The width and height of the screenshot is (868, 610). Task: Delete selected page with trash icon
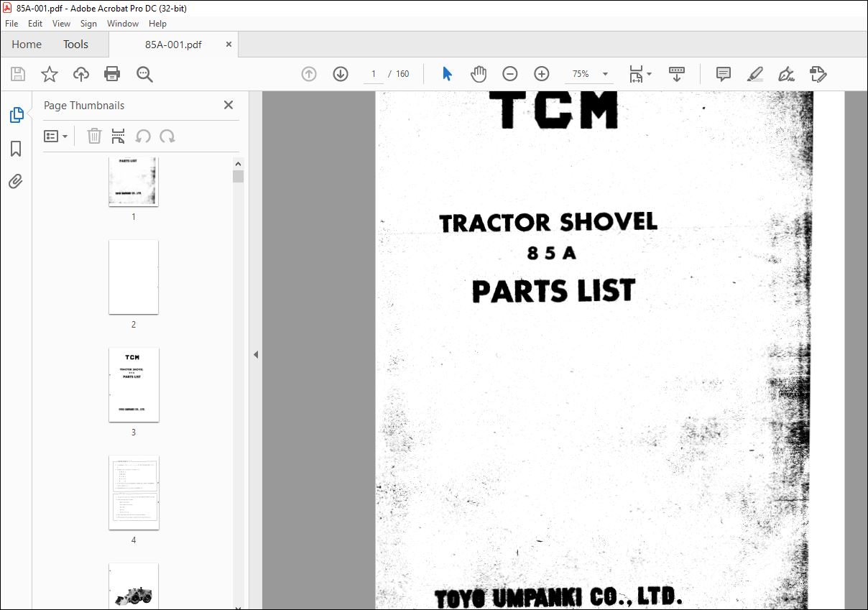94,137
